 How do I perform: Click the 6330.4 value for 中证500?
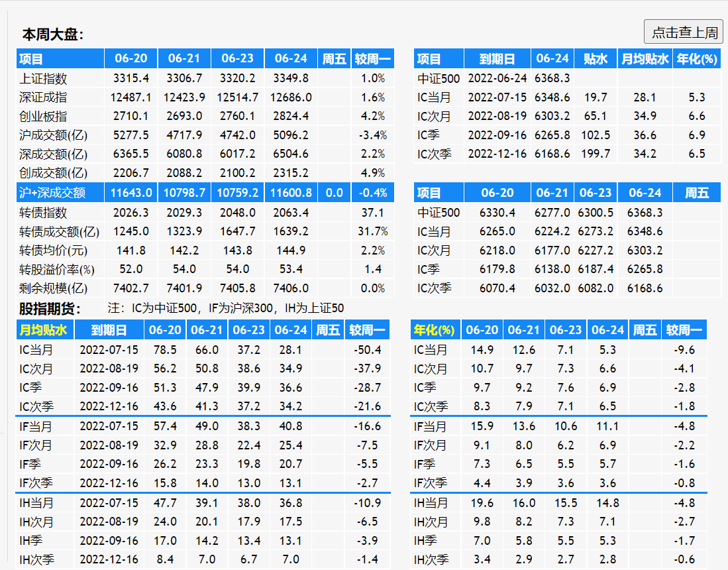pyautogui.click(x=497, y=212)
